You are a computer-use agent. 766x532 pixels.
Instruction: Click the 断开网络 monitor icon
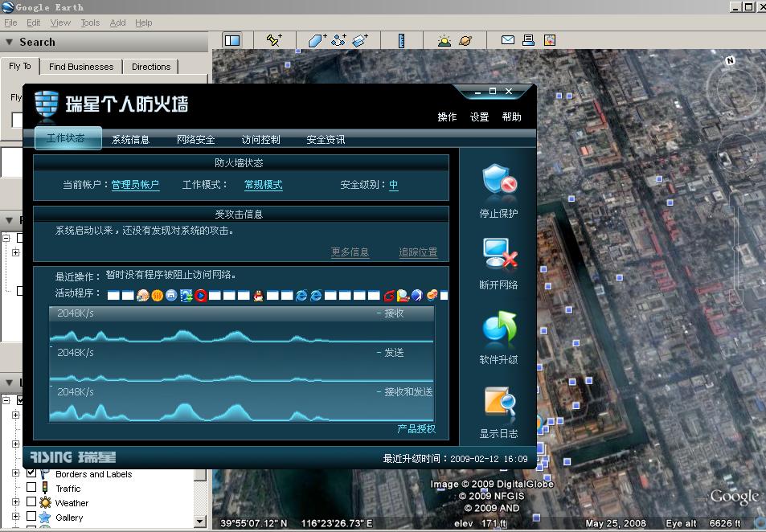click(498, 254)
